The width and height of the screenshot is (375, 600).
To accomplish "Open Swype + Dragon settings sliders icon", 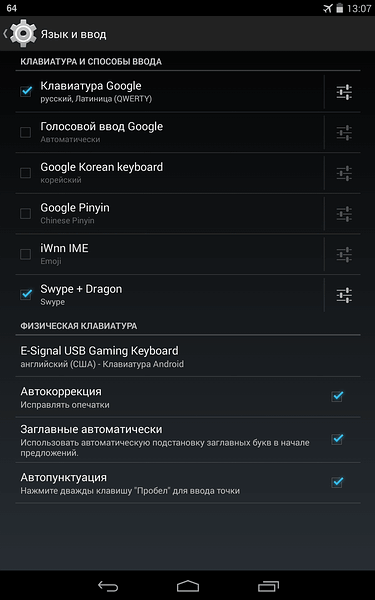I will click(x=344, y=295).
